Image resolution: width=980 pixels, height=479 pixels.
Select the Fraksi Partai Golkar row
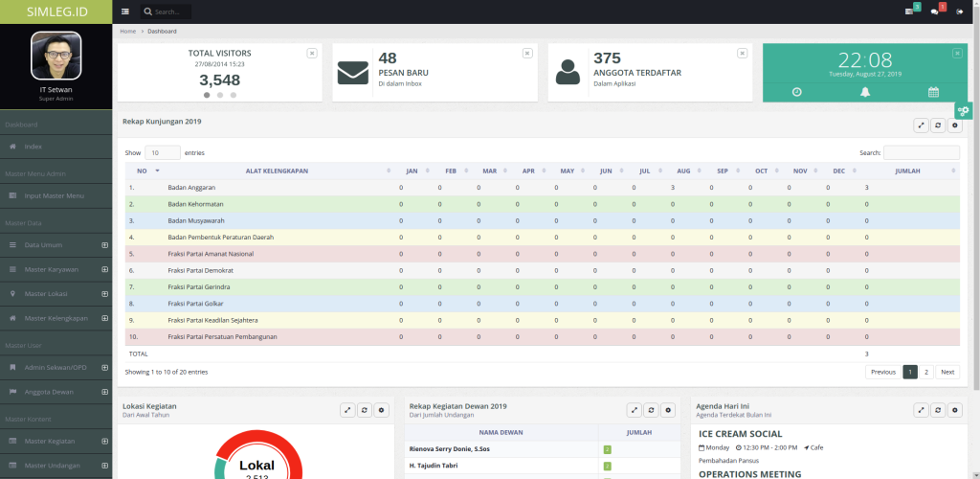tap(542, 304)
